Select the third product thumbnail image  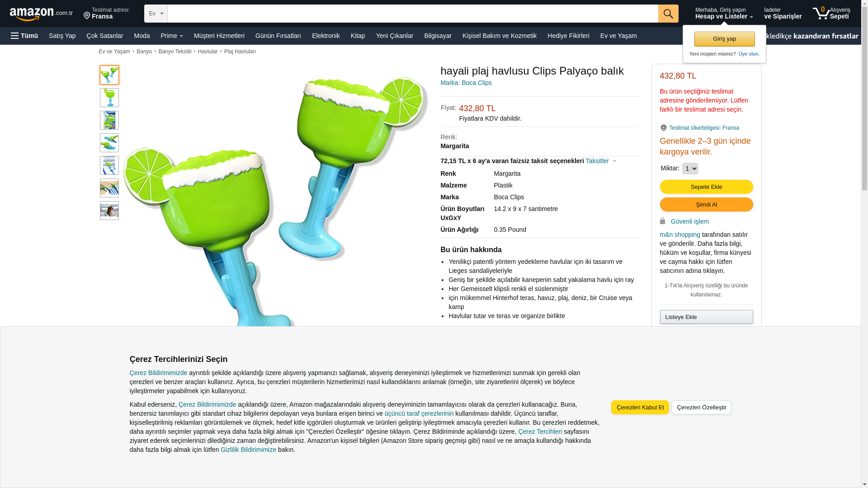coord(109,120)
